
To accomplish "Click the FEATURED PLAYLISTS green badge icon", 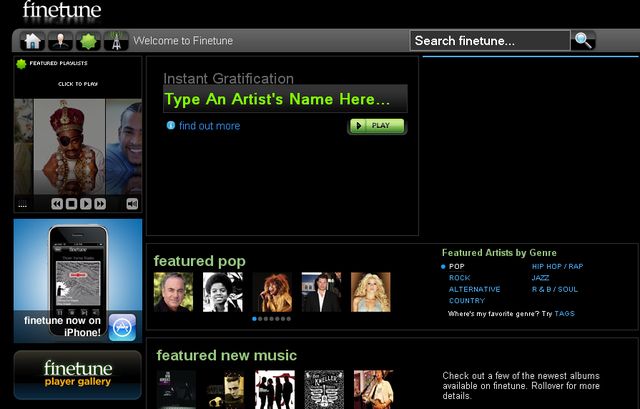I will point(21,64).
